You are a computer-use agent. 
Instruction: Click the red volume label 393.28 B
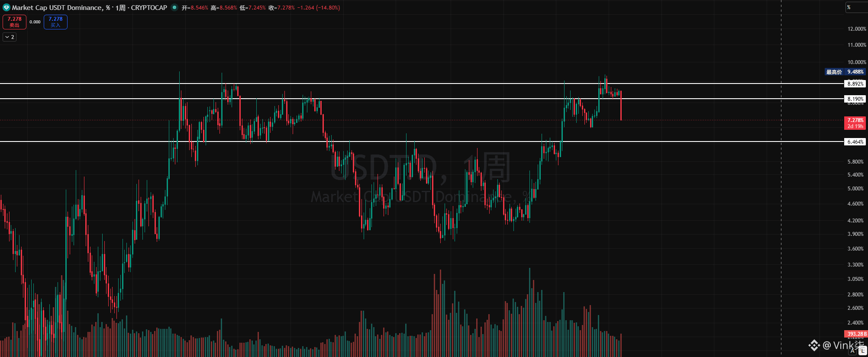point(856,334)
